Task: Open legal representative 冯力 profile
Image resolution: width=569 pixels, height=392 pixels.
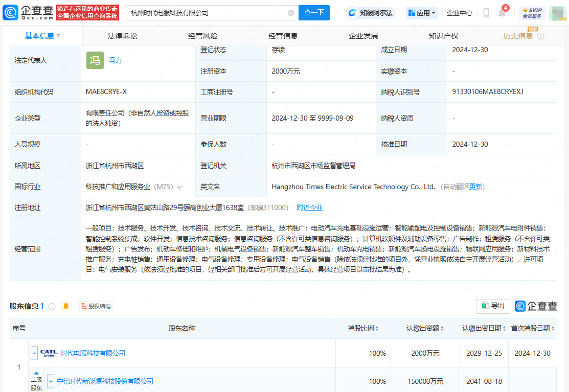Action: [115, 60]
